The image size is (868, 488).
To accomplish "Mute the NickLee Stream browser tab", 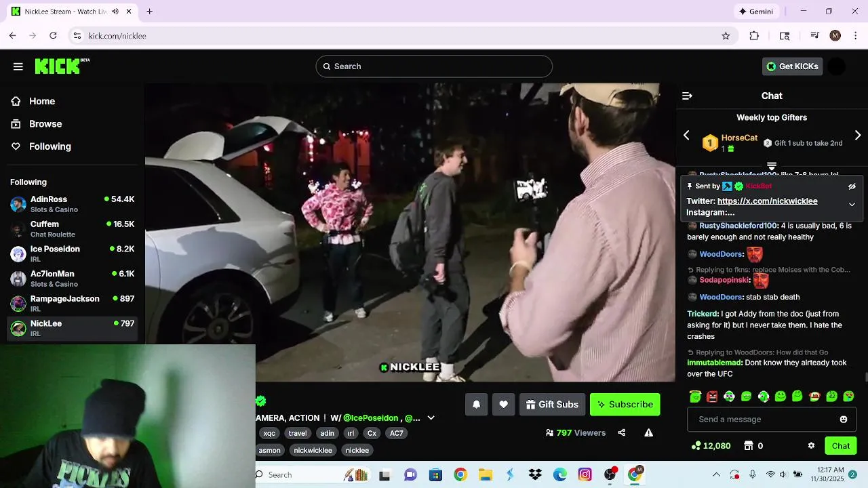I will (115, 12).
